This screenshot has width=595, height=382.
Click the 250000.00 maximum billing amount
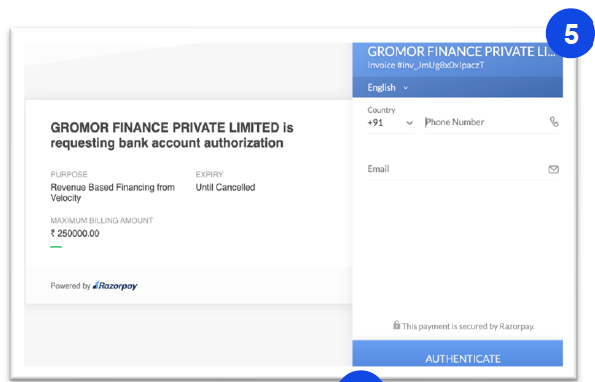click(78, 233)
